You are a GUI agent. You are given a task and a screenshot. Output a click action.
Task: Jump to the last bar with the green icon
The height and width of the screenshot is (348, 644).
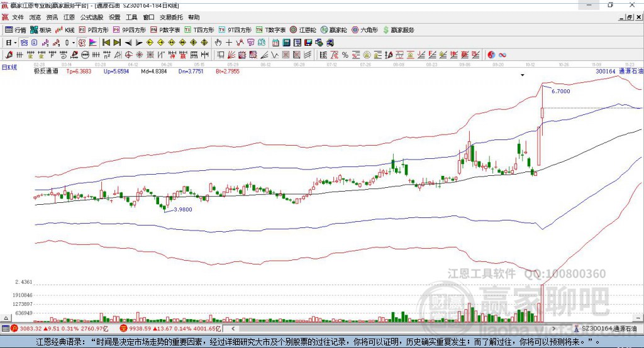pyautogui.click(x=117, y=43)
